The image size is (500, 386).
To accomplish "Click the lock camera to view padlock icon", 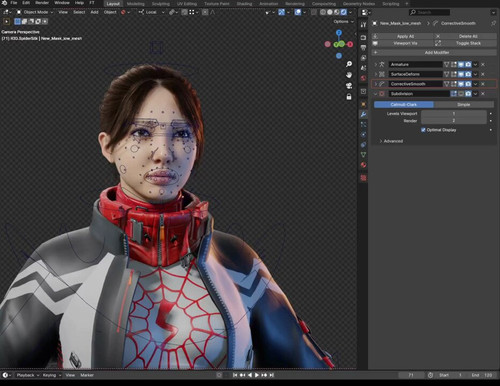I will [x=349, y=97].
